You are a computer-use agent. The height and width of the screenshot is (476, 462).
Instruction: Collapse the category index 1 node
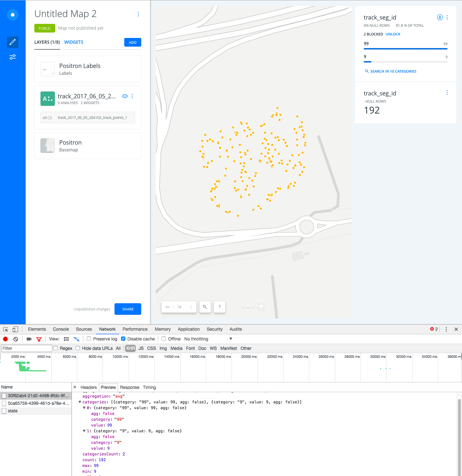point(84,431)
